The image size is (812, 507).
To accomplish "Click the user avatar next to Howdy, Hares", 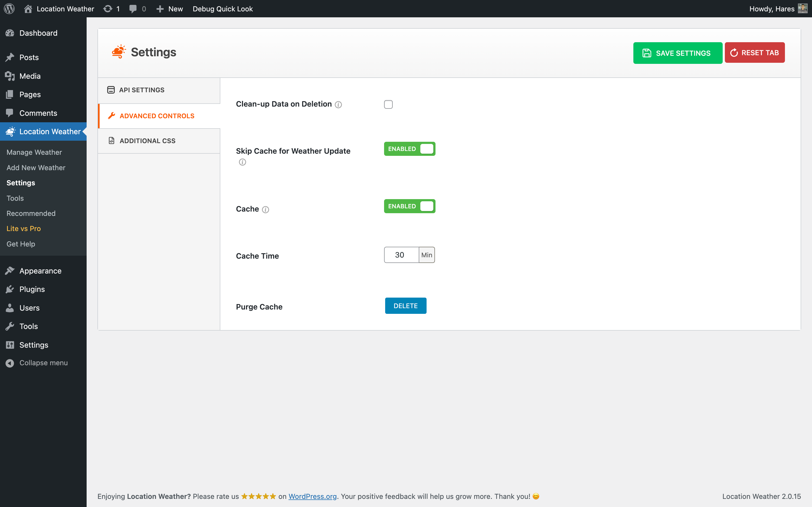I will pos(802,9).
